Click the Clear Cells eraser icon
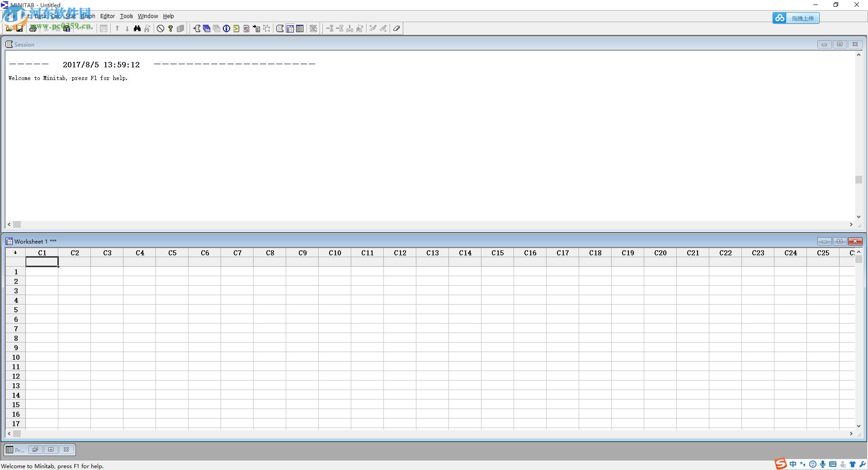 (x=396, y=28)
